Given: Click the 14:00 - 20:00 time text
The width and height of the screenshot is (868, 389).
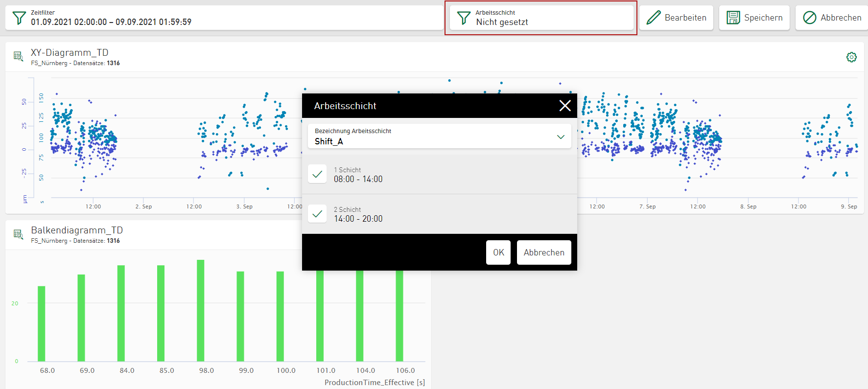Looking at the screenshot, I should (x=358, y=219).
